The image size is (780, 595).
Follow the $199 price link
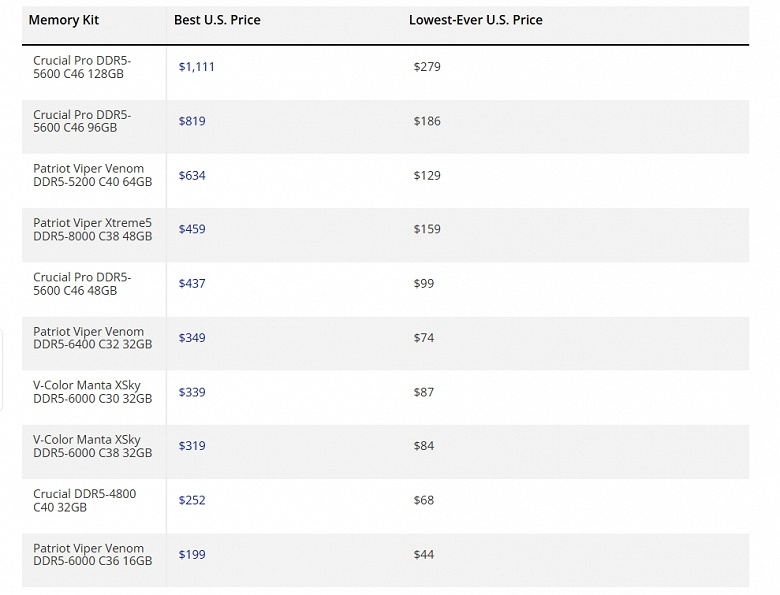191,554
